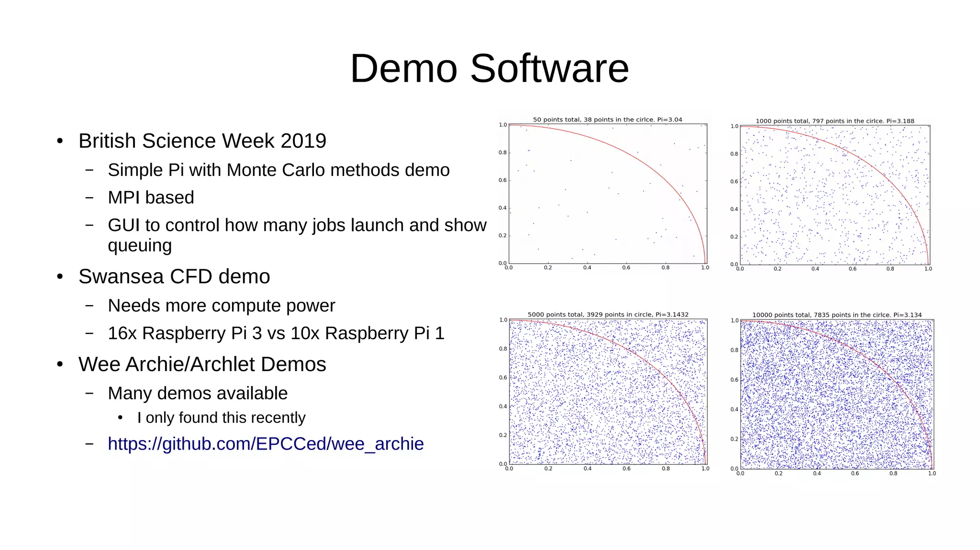This screenshot has height=550, width=980.
Task: Click the 10000 points plot title Pi=3.134
Action: click(x=836, y=315)
